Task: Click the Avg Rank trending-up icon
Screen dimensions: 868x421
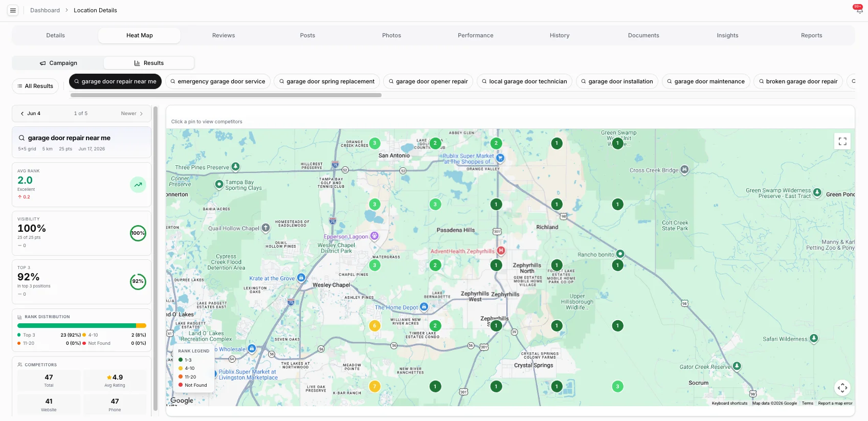Action: click(138, 185)
